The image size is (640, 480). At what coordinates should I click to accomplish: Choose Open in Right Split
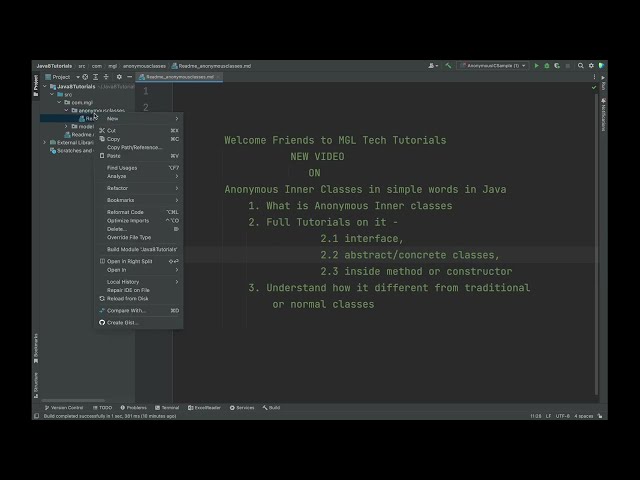pos(139,261)
